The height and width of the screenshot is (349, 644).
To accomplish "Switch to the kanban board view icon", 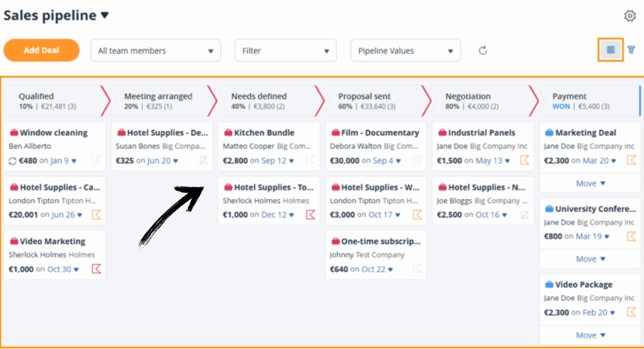I will 610,50.
